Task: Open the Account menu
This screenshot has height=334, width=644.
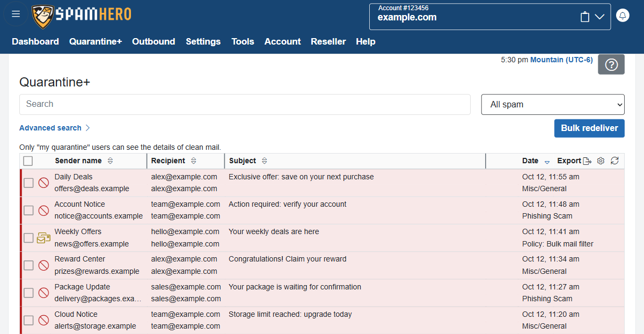Action: click(282, 41)
